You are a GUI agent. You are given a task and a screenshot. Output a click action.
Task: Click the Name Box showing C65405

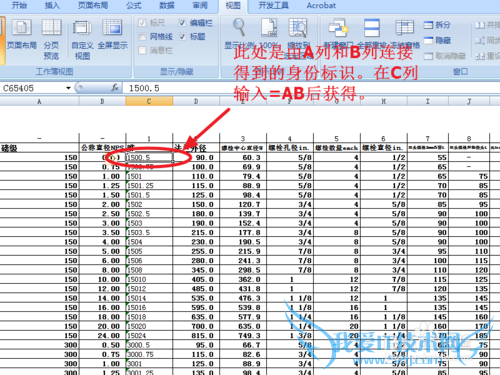pos(32,88)
